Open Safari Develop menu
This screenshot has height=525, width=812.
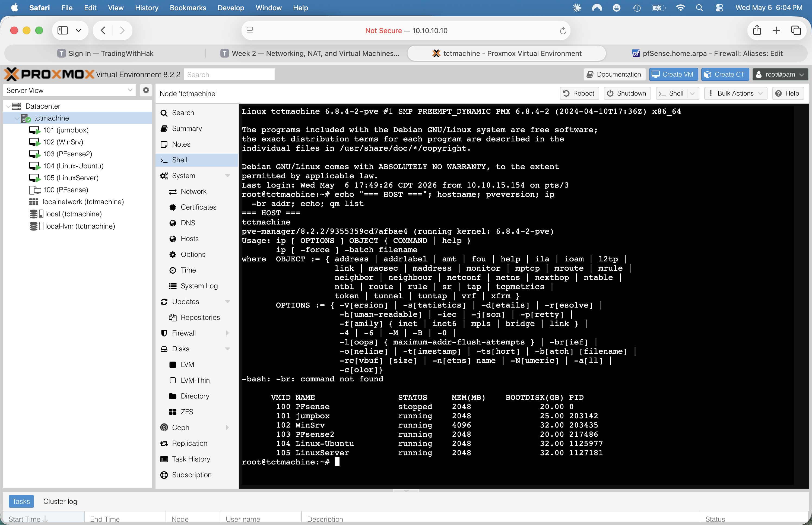click(x=231, y=8)
